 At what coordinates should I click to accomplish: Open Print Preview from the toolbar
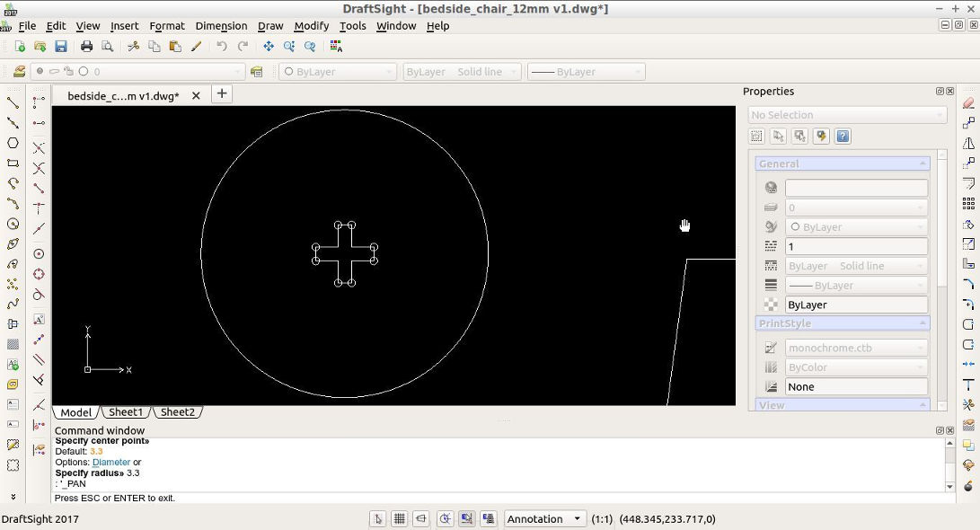(x=108, y=46)
